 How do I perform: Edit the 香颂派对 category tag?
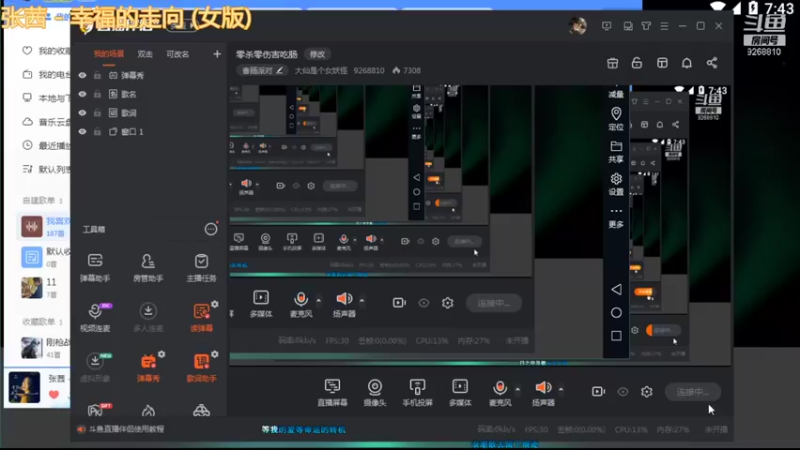coord(262,70)
